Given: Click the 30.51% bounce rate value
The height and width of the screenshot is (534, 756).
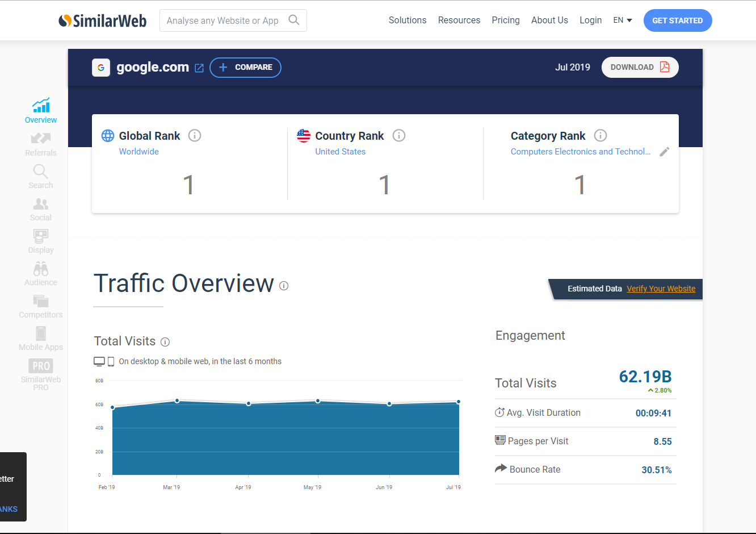Looking at the screenshot, I should click(x=657, y=470).
